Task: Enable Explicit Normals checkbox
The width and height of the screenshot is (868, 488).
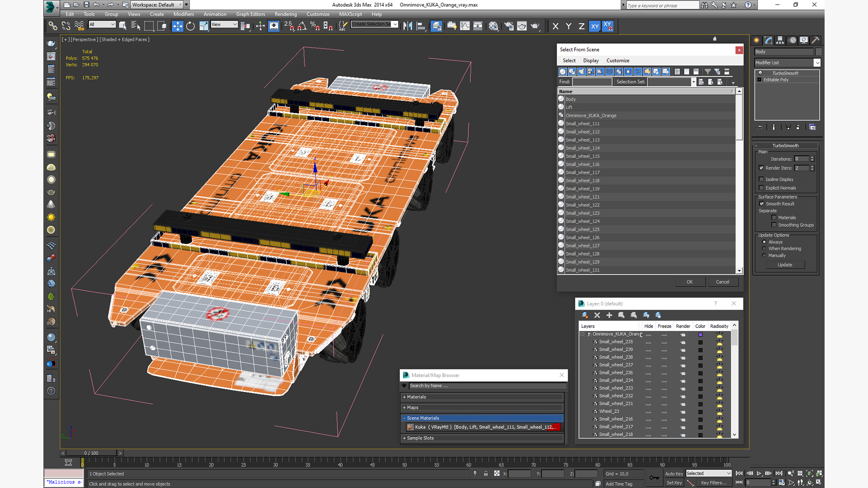Action: tap(761, 188)
